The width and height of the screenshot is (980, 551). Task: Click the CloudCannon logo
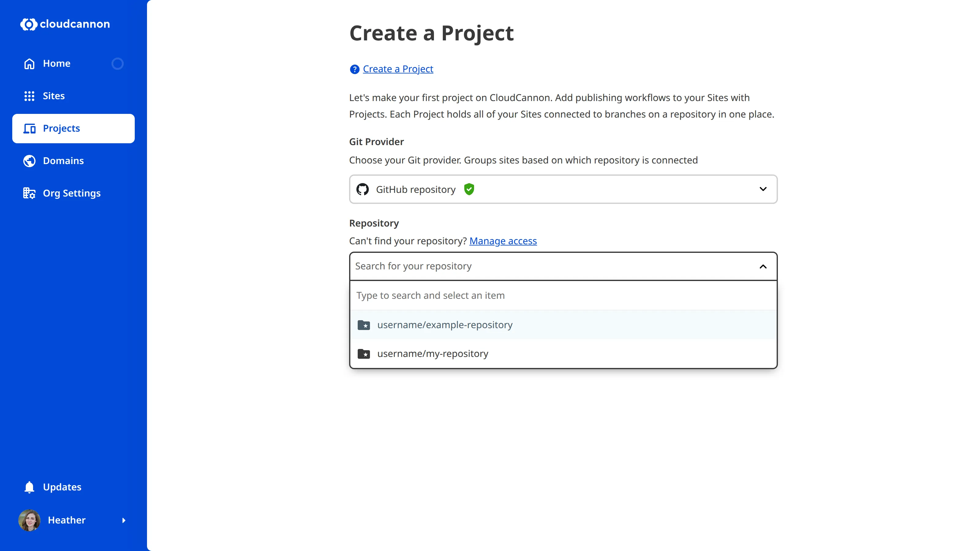[x=65, y=24]
